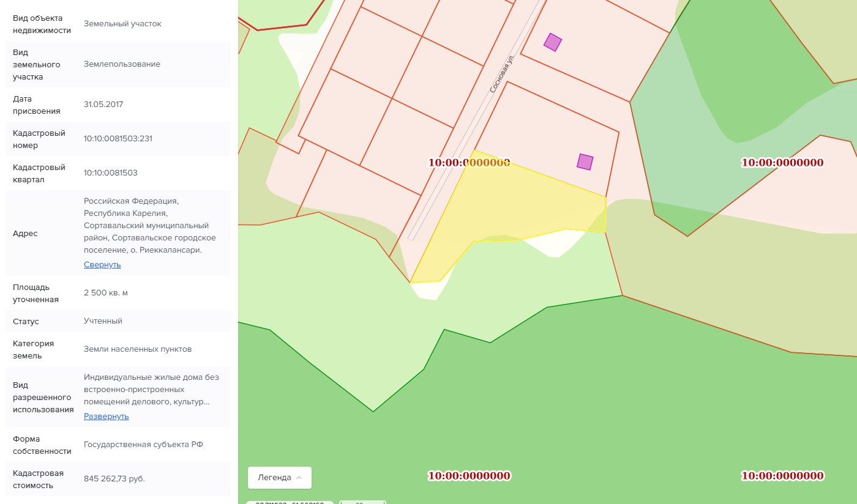
Task: Click the Вид земельного участка label
Action: tap(37, 64)
